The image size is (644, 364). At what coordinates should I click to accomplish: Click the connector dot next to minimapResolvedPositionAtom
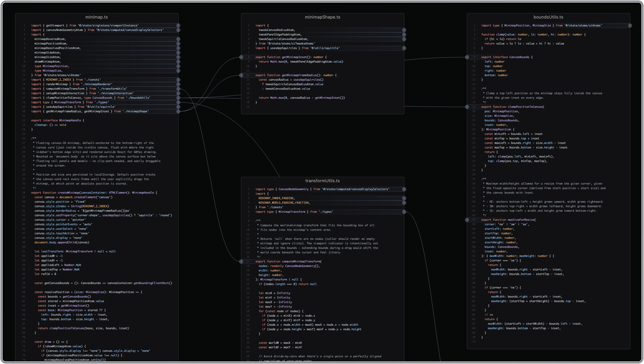pyautogui.click(x=178, y=48)
